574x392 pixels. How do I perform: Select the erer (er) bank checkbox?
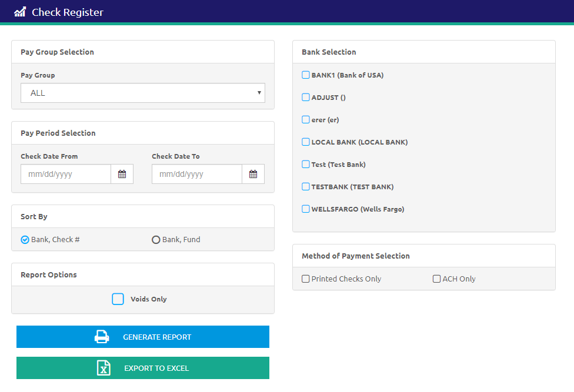(306, 119)
